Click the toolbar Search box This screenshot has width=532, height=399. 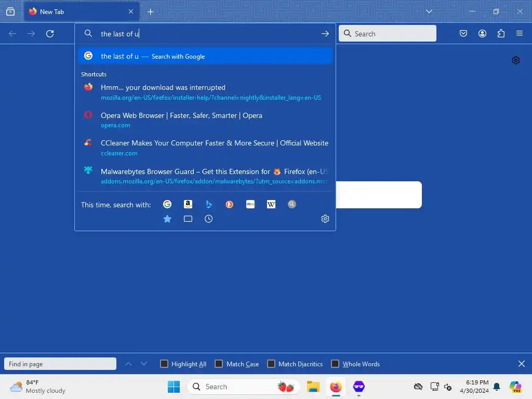pyautogui.click(x=388, y=34)
